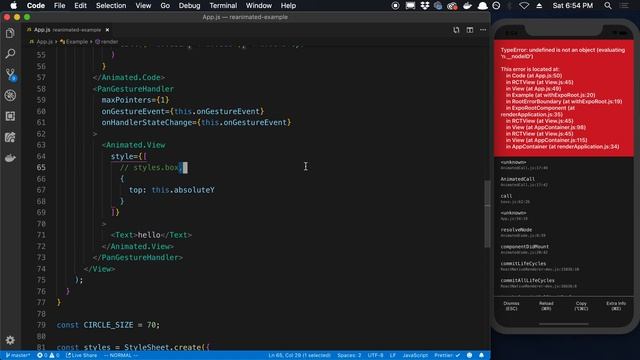Screen dimensions: 640x360
Task: Click the code text top: this.absoluteY
Action: tap(172, 190)
